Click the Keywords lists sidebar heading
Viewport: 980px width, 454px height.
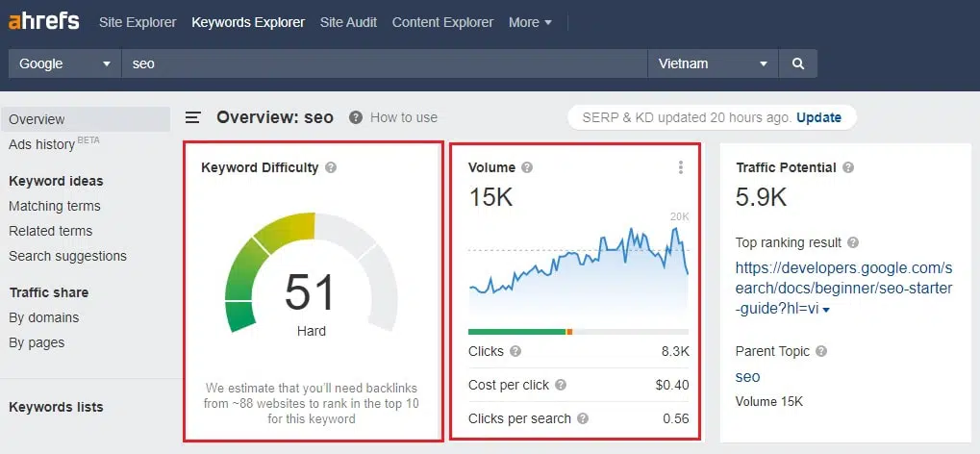[x=56, y=407]
